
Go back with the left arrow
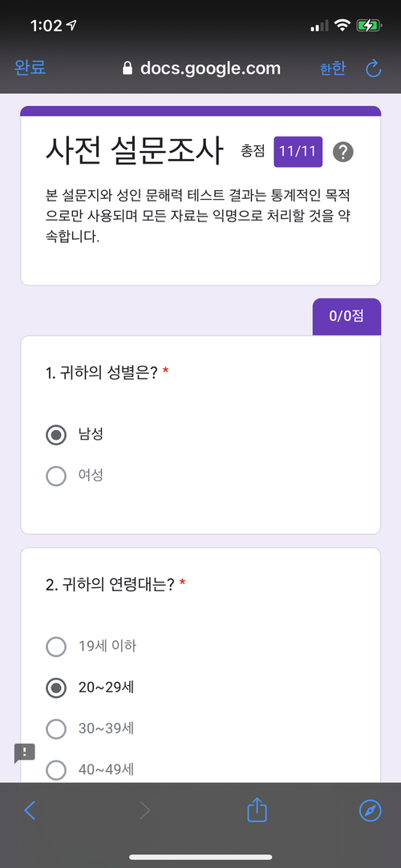pos(30,810)
